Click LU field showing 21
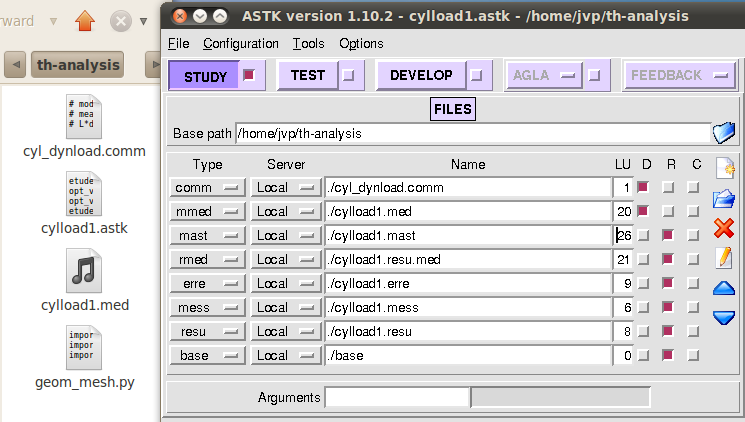The image size is (745, 422). [623, 259]
